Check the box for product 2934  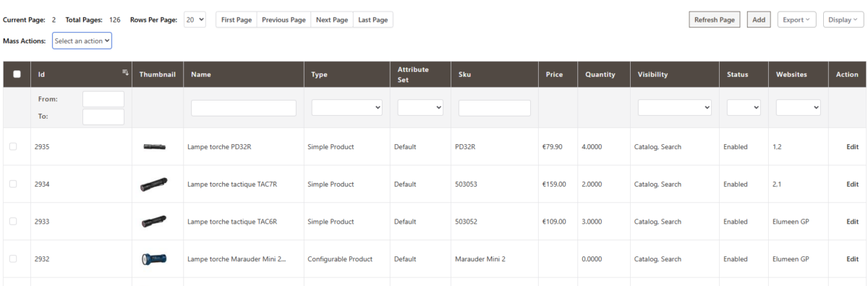[x=13, y=184]
